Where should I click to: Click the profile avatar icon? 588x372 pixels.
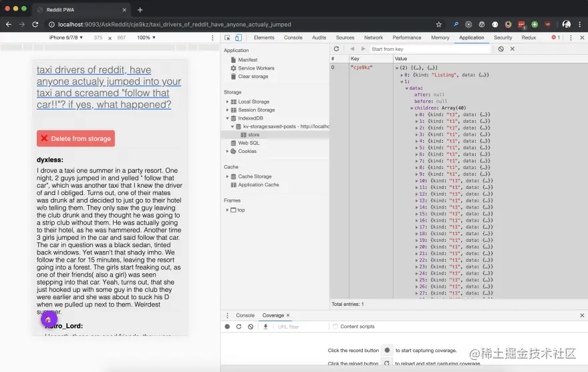tap(567, 24)
